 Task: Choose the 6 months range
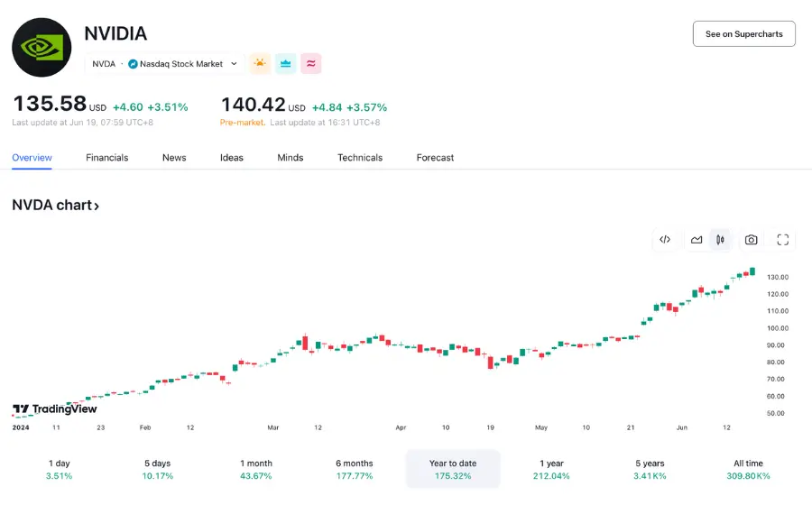(x=355, y=469)
